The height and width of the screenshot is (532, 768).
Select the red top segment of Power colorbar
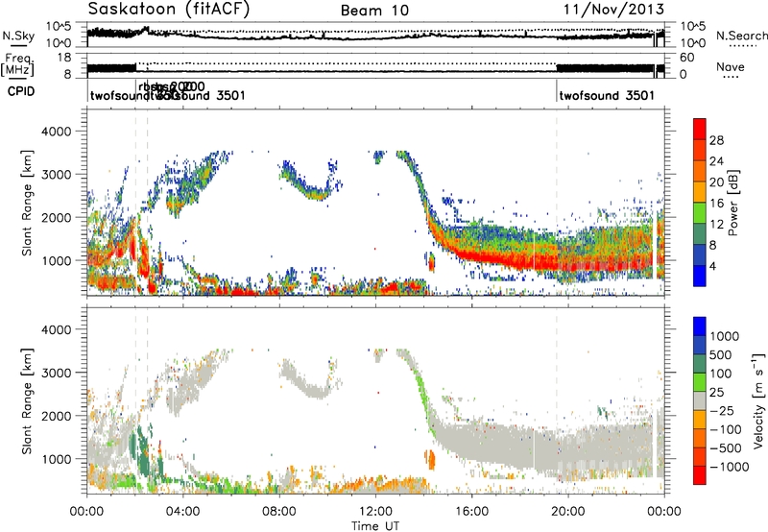700,129
